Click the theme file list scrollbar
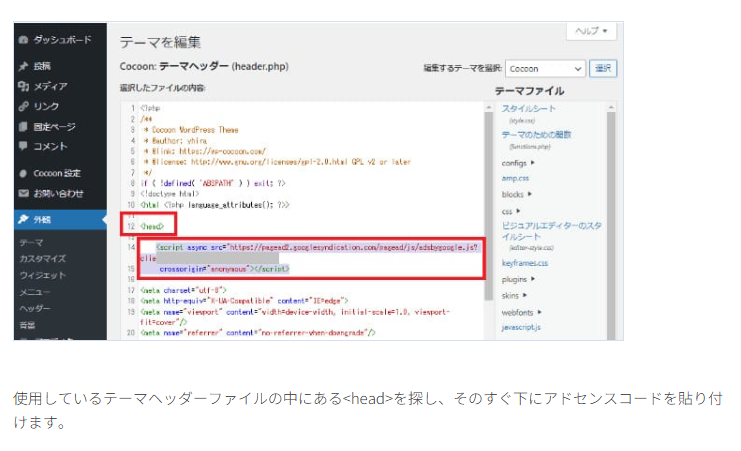The width and height of the screenshot is (741, 451). (613, 200)
